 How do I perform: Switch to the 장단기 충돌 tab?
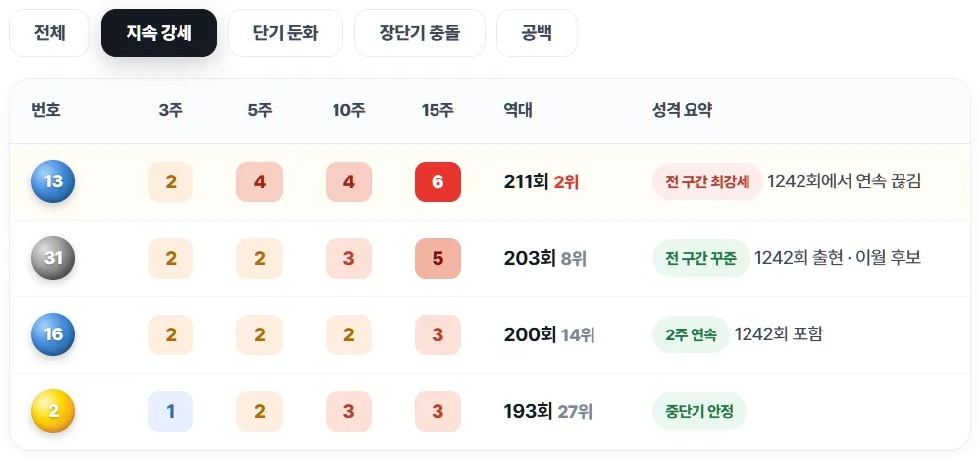(420, 32)
